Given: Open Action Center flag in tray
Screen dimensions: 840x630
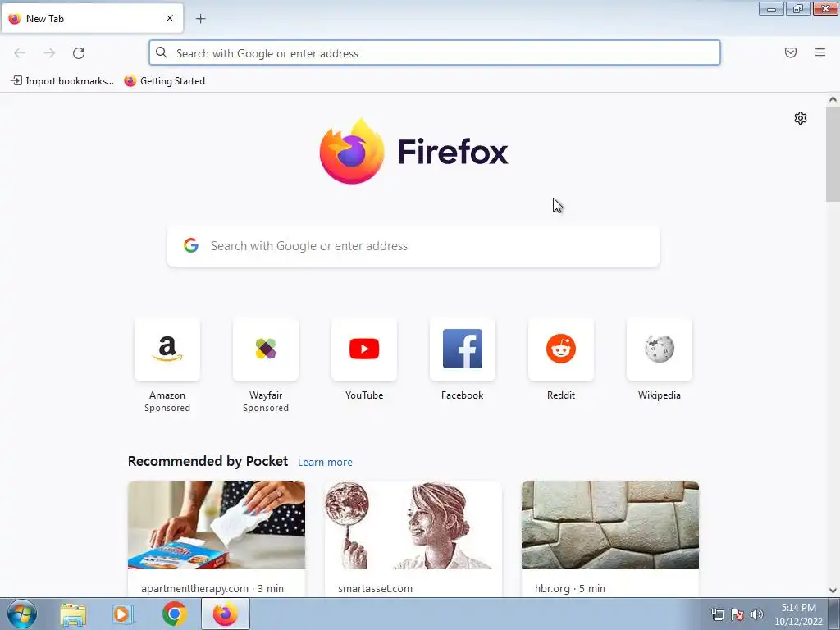Looking at the screenshot, I should pos(737,614).
